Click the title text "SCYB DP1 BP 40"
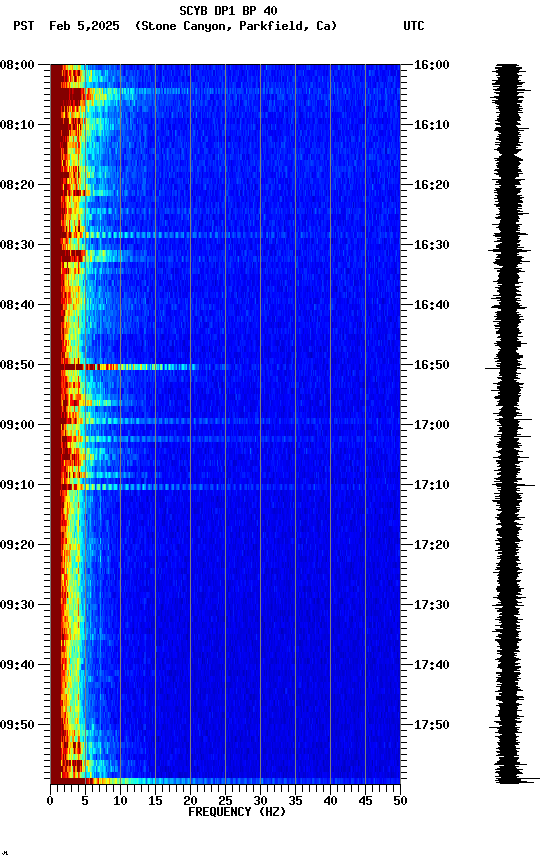 [x=228, y=11]
